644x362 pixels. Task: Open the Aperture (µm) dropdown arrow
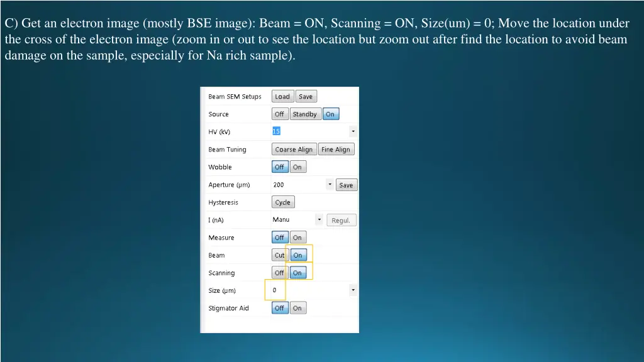(x=330, y=185)
